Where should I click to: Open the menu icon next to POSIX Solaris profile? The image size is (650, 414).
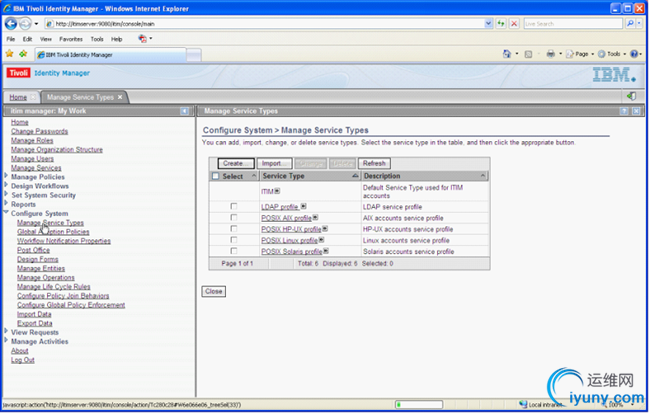[x=326, y=251]
